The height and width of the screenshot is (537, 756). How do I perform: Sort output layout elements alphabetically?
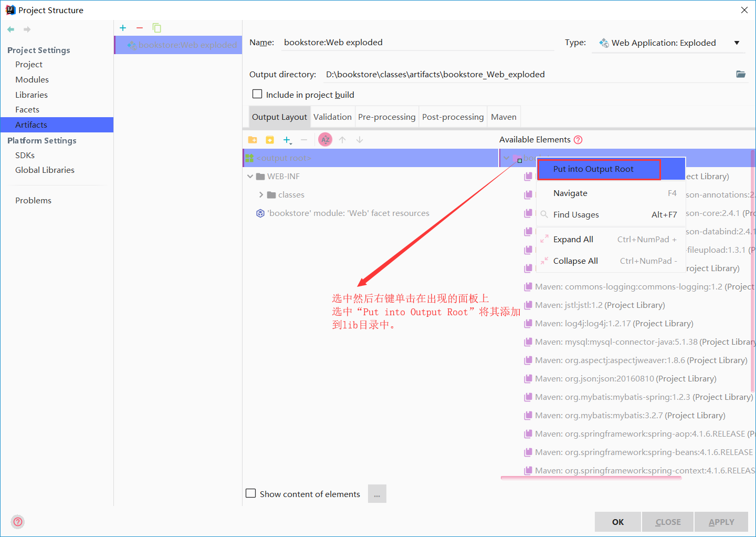point(325,140)
